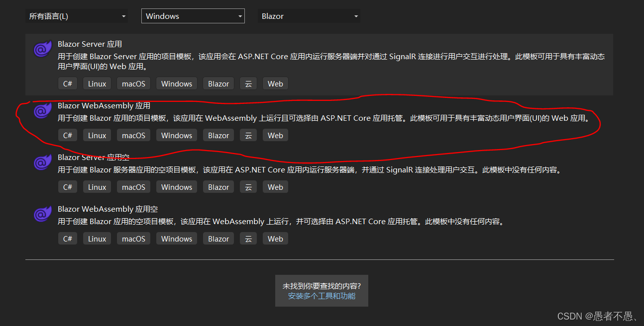644x326 pixels.
Task: Click C# tag under Blazor WebAssembly 应用空
Action: [x=68, y=239]
